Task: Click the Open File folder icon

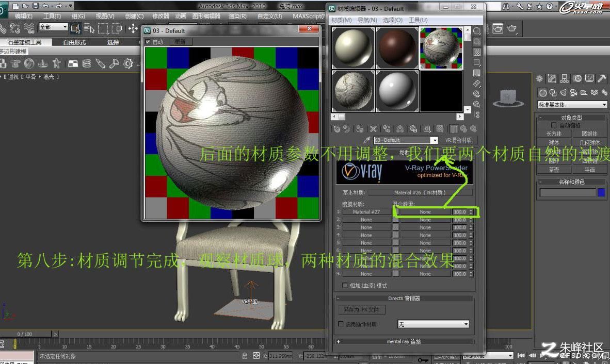Action: [x=25, y=6]
